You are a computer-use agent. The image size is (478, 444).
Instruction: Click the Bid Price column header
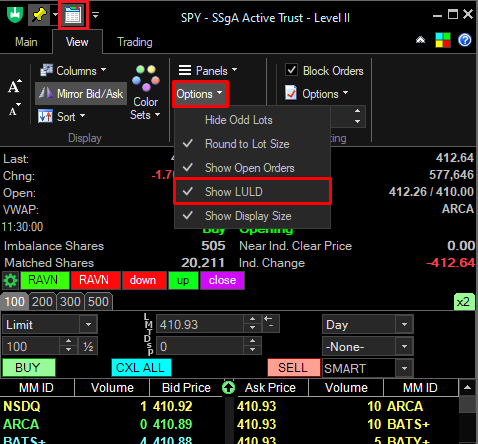pos(186,388)
